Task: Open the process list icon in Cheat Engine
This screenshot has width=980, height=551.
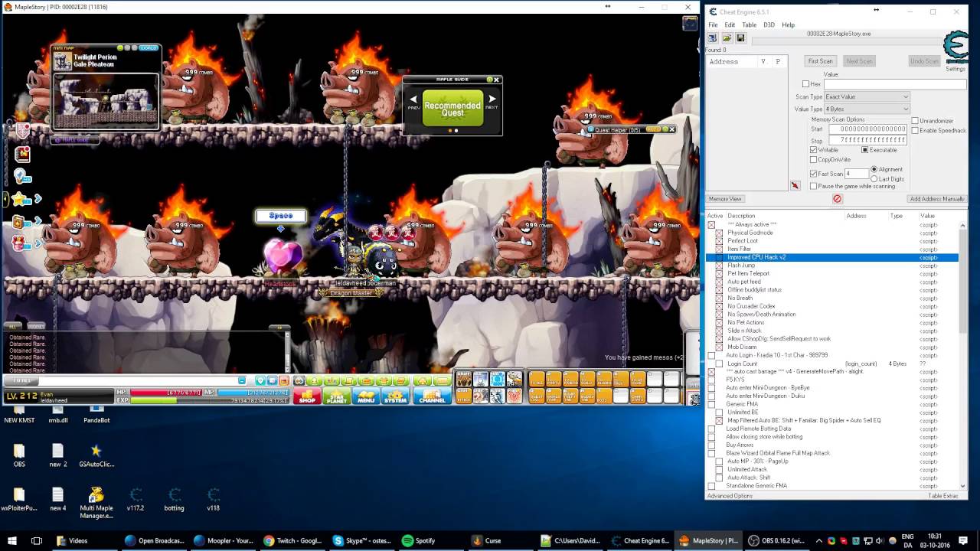Action: pyautogui.click(x=712, y=37)
